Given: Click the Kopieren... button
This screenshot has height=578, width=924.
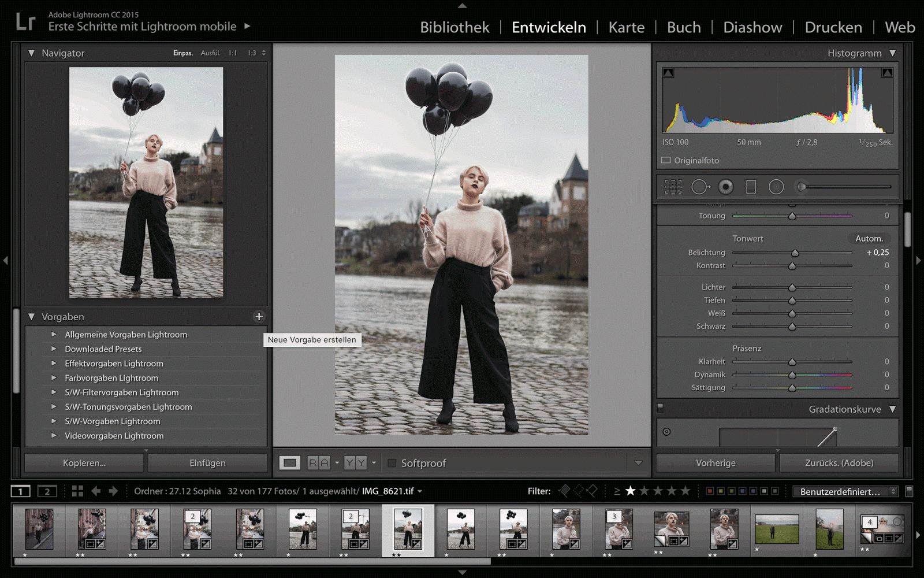Looking at the screenshot, I should [x=84, y=463].
